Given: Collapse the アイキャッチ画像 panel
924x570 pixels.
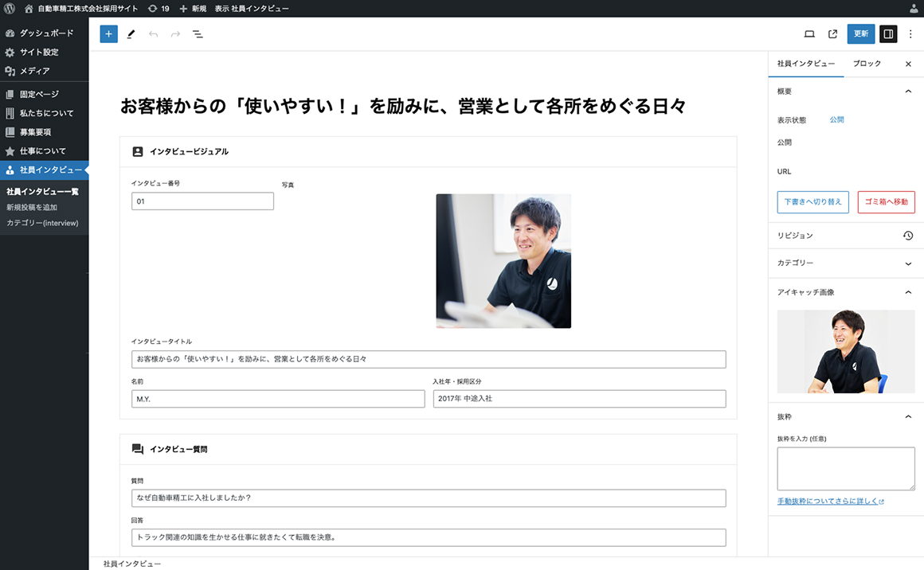Looking at the screenshot, I should (x=907, y=292).
